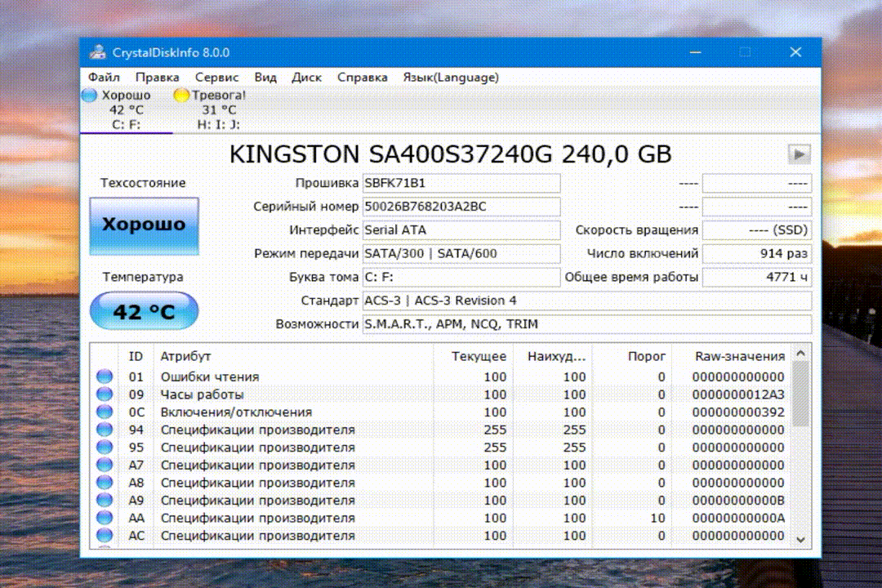Viewport: 882px width, 588px height.
Task: Click raw value 00000000000B
Action: (738, 501)
